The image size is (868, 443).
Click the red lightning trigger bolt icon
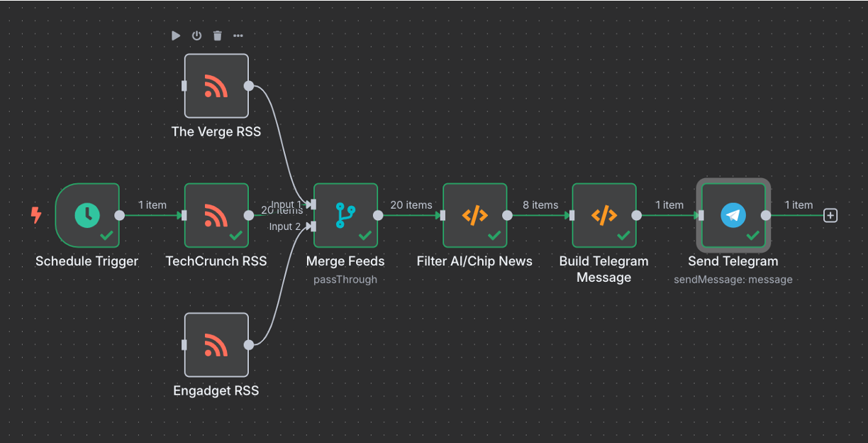tap(36, 214)
